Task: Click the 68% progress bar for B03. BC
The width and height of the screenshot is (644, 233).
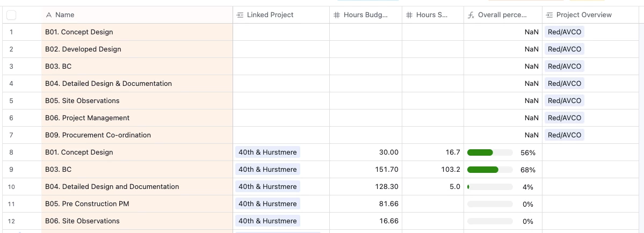Action: point(490,170)
